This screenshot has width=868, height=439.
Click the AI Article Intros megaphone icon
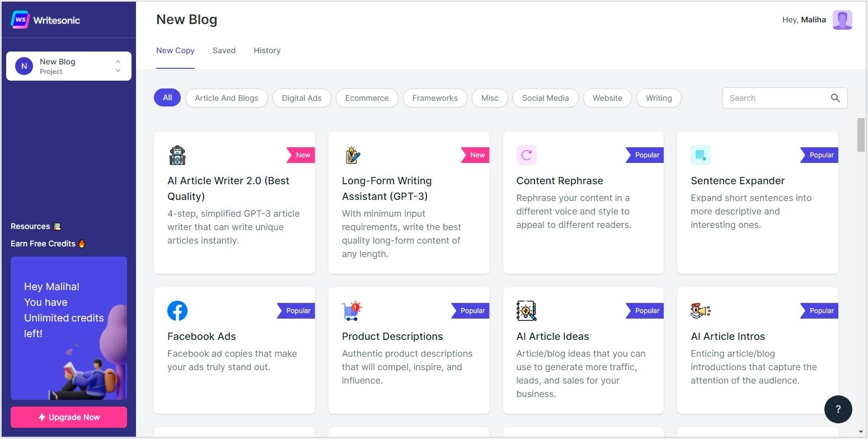point(701,311)
